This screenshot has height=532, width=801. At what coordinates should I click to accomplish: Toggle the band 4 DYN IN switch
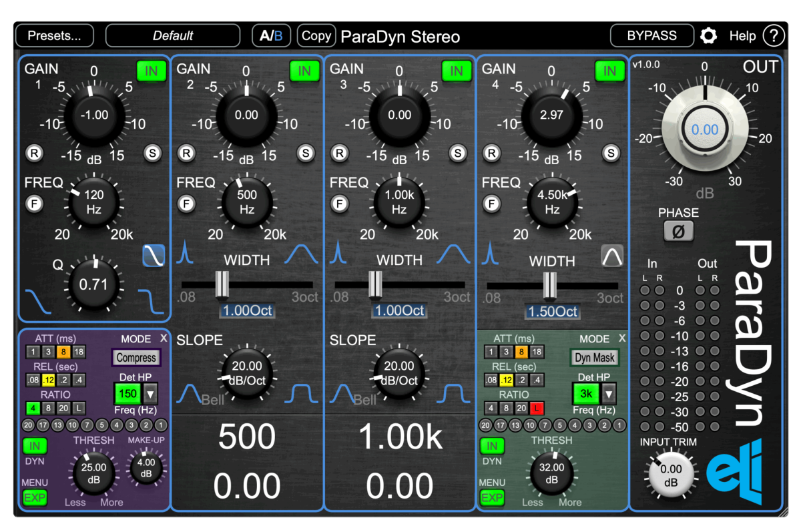pos(492,446)
